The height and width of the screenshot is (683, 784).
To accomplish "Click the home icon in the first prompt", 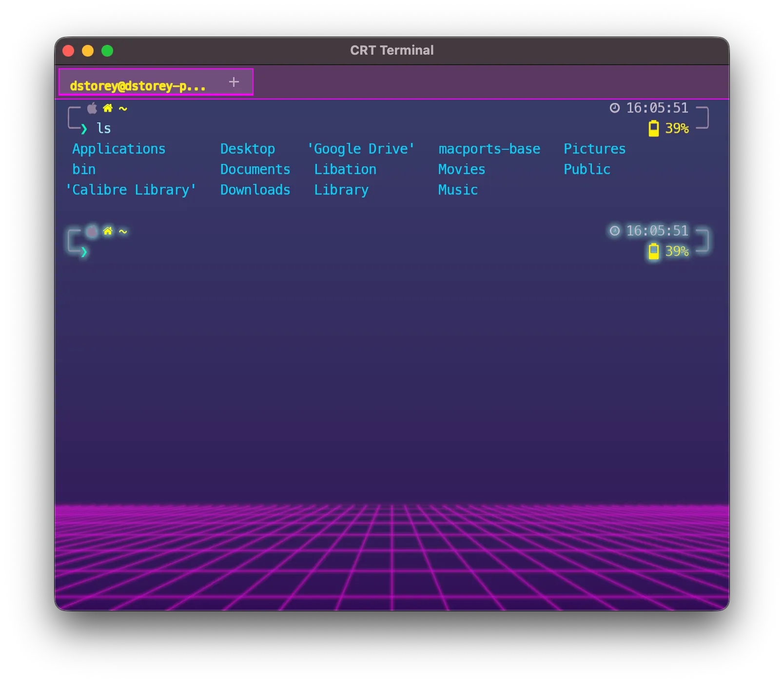I will (108, 108).
